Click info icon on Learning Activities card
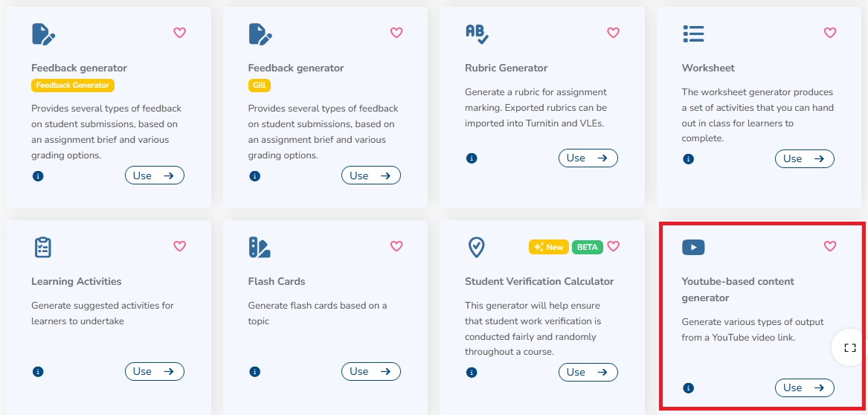 coord(38,372)
